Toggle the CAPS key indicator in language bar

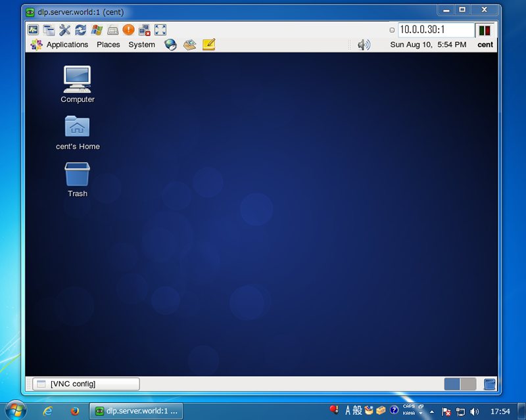[408, 406]
